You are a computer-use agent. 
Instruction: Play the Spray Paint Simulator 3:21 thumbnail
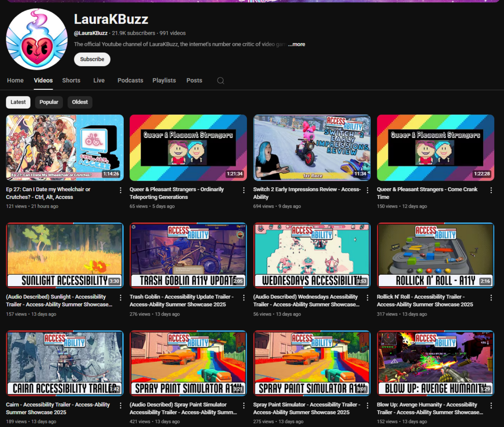point(188,363)
